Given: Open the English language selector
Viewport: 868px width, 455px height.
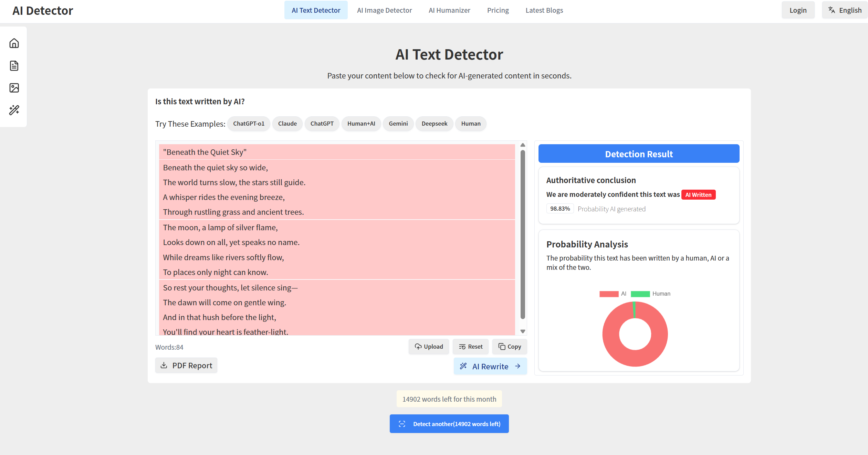Looking at the screenshot, I should point(845,10).
